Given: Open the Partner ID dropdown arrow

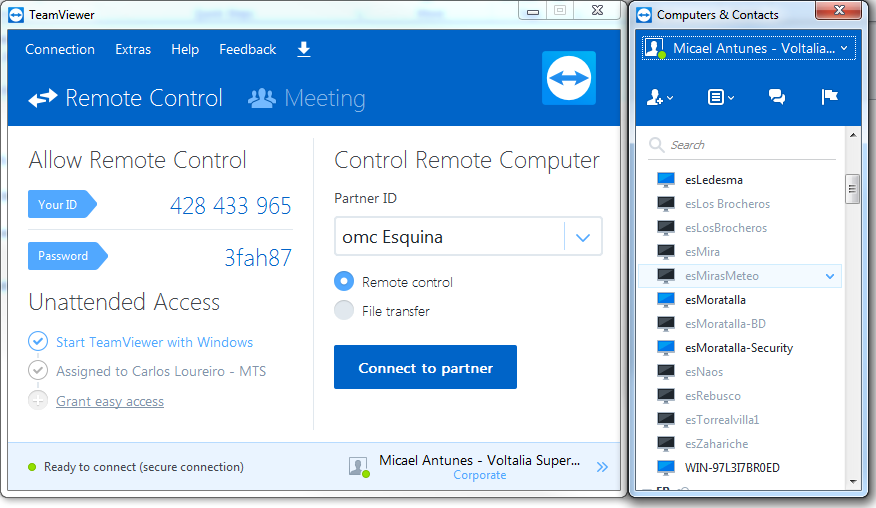Looking at the screenshot, I should (x=583, y=238).
